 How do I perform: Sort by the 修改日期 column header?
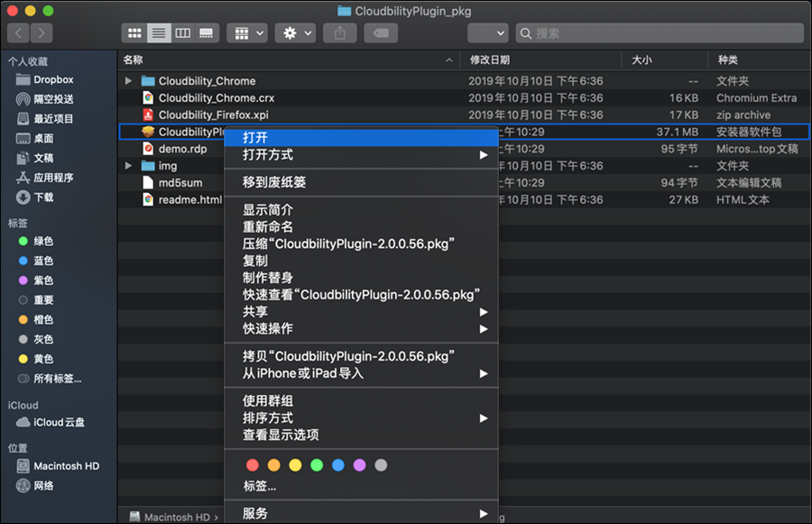coord(490,60)
